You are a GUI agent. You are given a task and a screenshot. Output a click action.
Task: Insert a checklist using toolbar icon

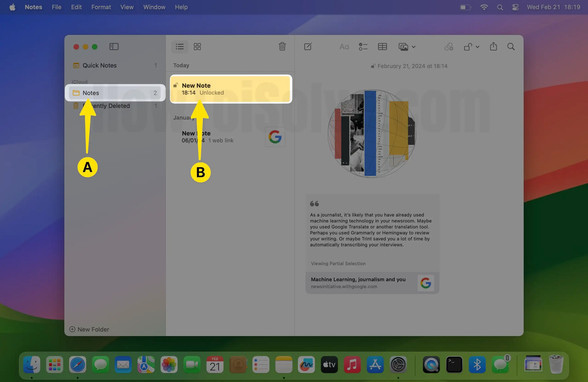coord(363,47)
